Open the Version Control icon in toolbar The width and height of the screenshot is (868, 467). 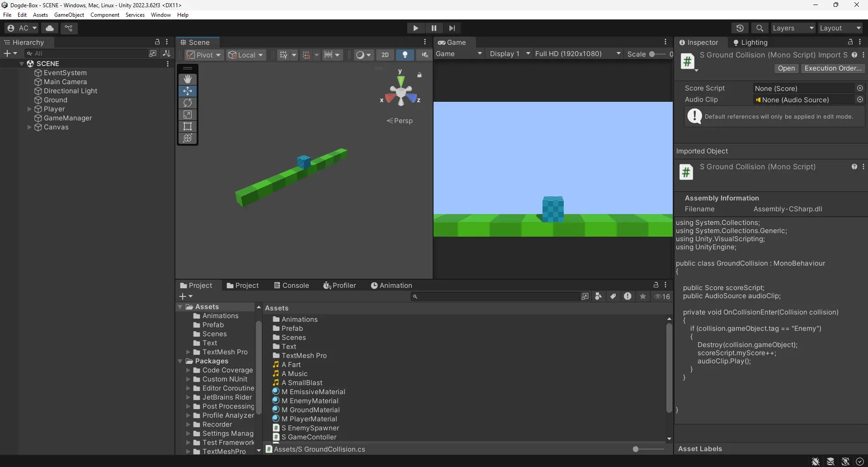(69, 28)
